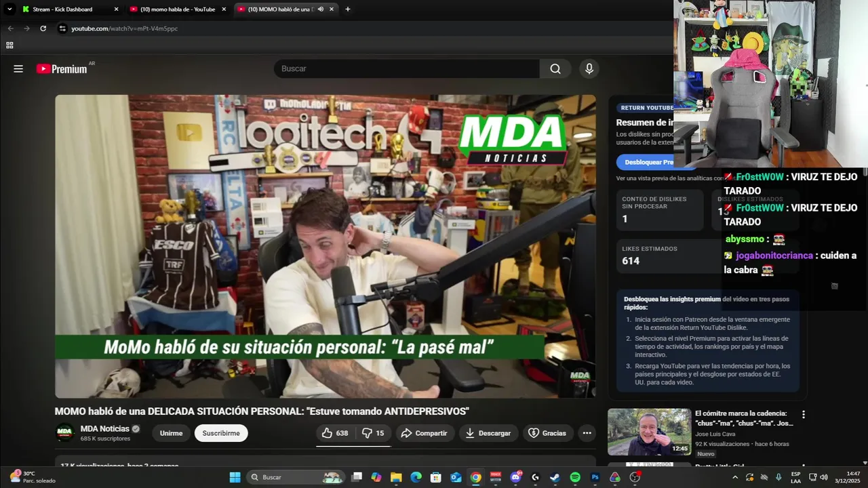Image resolution: width=868 pixels, height=488 pixels.
Task: Subscribe with the Suscribirme button
Action: click(x=221, y=433)
